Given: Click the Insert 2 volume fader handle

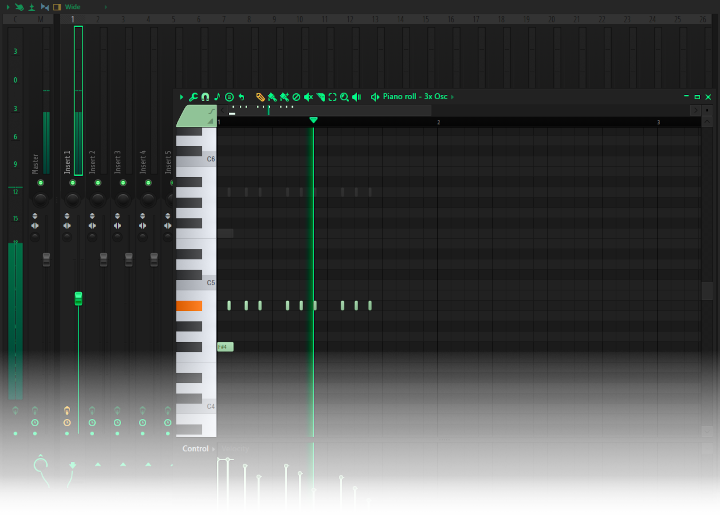Looking at the screenshot, I should point(103,259).
